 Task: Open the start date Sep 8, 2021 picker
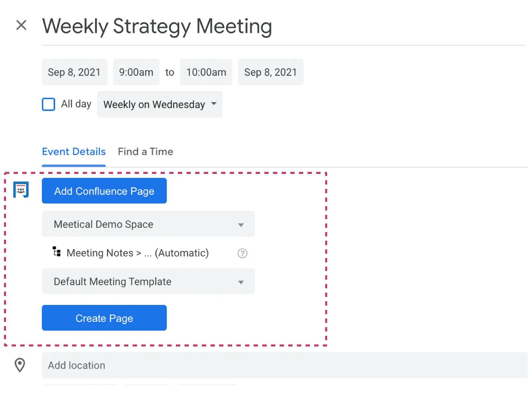click(x=74, y=72)
